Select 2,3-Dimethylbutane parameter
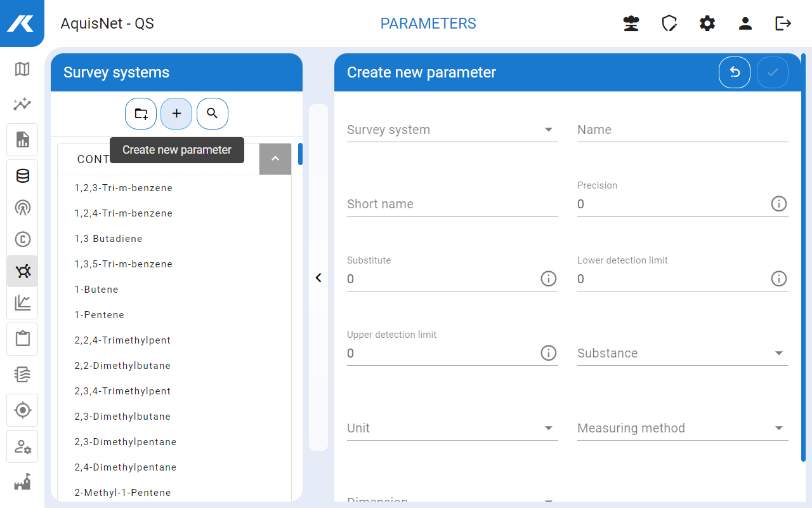Screen dimensions: 812x508 [122, 417]
